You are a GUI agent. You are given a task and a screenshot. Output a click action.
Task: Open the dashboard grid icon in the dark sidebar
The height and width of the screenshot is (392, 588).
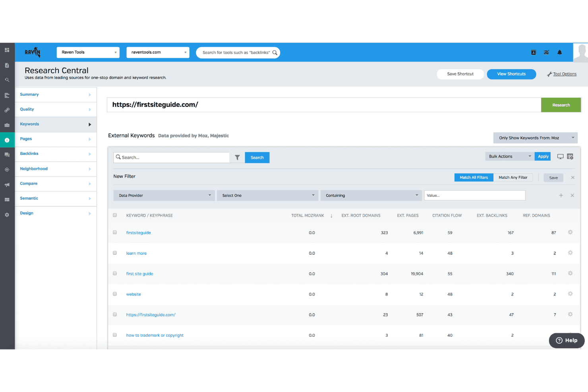click(7, 50)
